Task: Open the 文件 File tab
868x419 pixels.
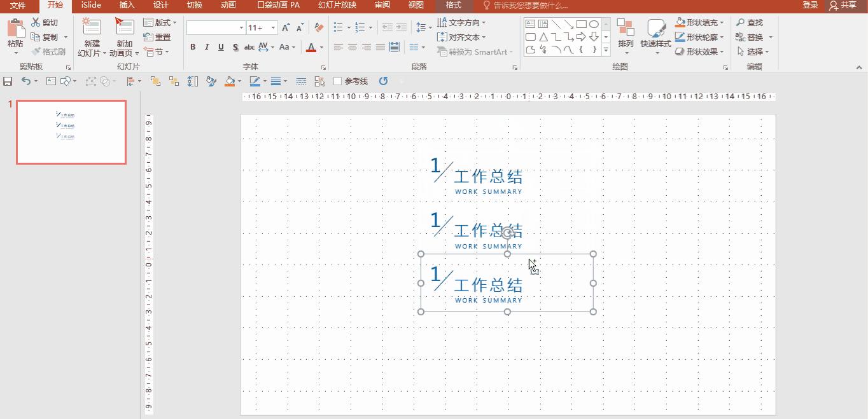Action: (x=18, y=5)
